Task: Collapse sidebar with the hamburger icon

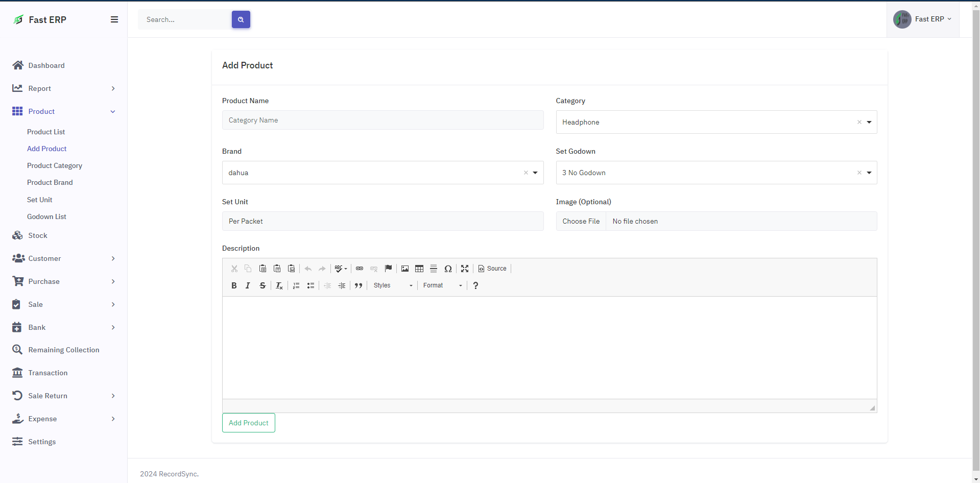Action: tap(114, 19)
